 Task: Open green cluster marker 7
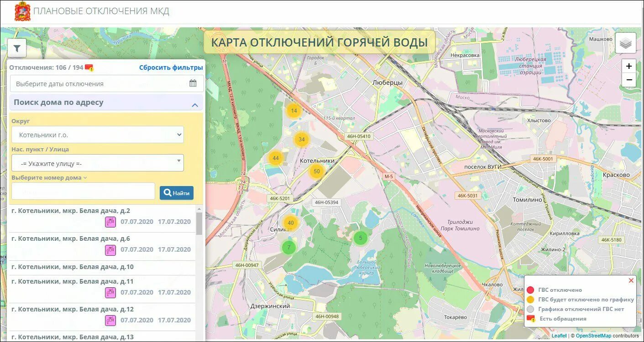(x=289, y=248)
